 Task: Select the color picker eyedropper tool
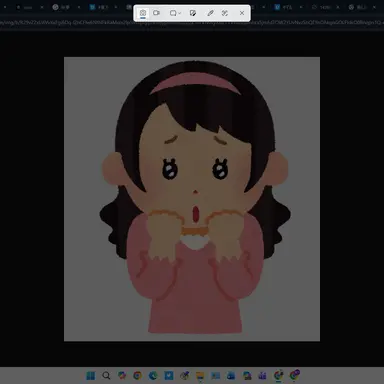coord(210,13)
